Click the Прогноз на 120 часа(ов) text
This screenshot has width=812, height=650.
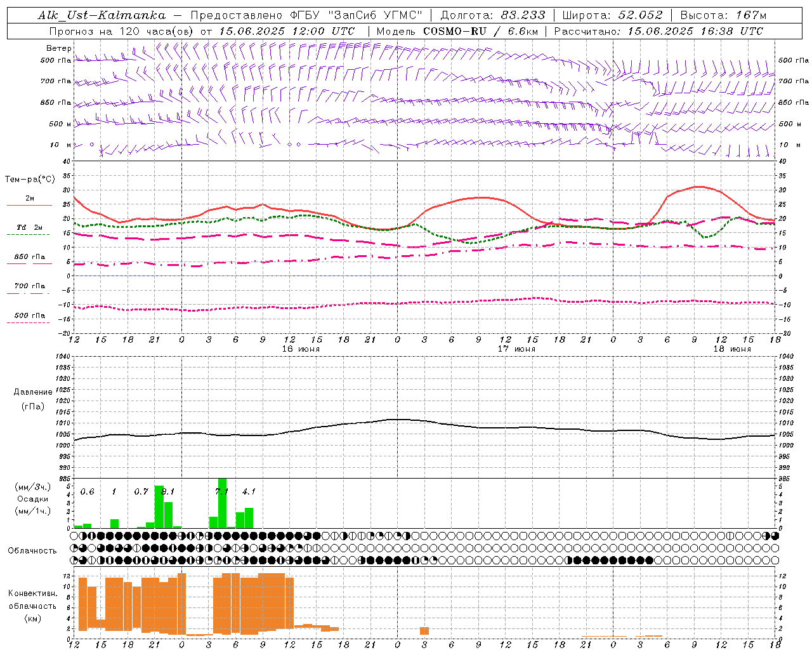click(122, 31)
